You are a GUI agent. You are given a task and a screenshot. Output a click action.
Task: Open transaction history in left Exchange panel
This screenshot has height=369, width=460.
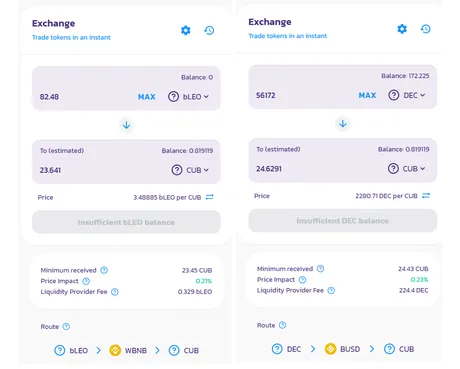pos(209,30)
